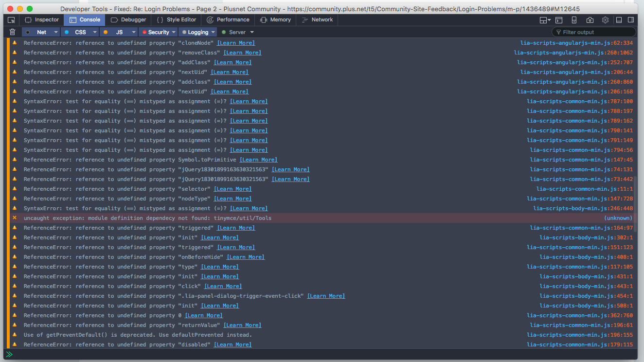
Task: Open Learn More link for "cloneNode" error
Action: coord(236,43)
